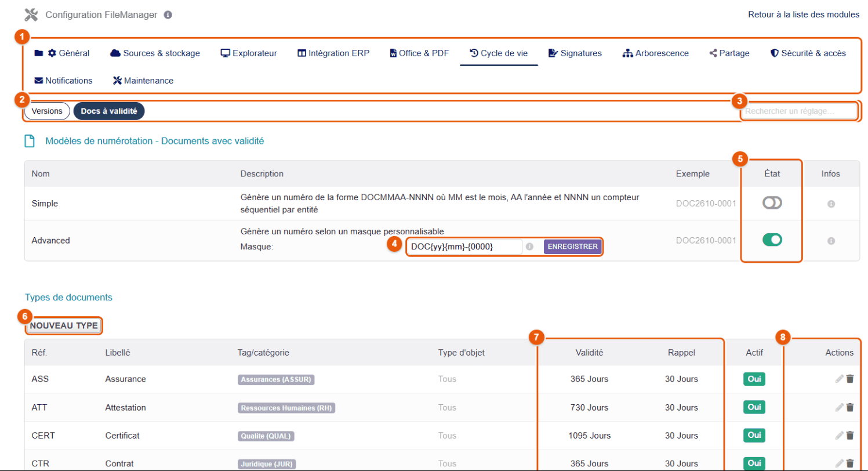Focus the Rechercher un réglage search field
The image size is (868, 471).
click(x=798, y=111)
